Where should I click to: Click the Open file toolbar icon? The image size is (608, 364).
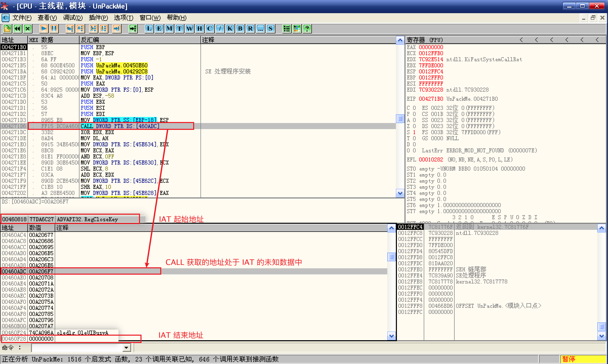tap(7, 29)
